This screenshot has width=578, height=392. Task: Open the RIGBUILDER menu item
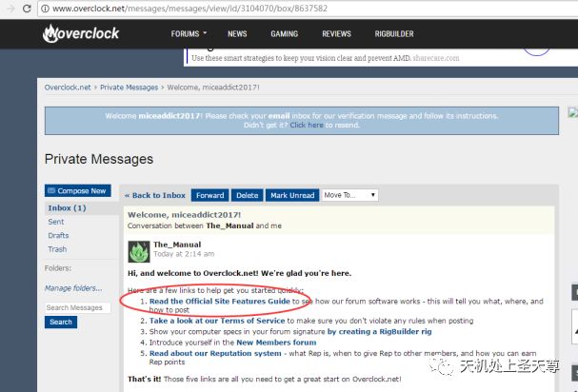coord(394,34)
